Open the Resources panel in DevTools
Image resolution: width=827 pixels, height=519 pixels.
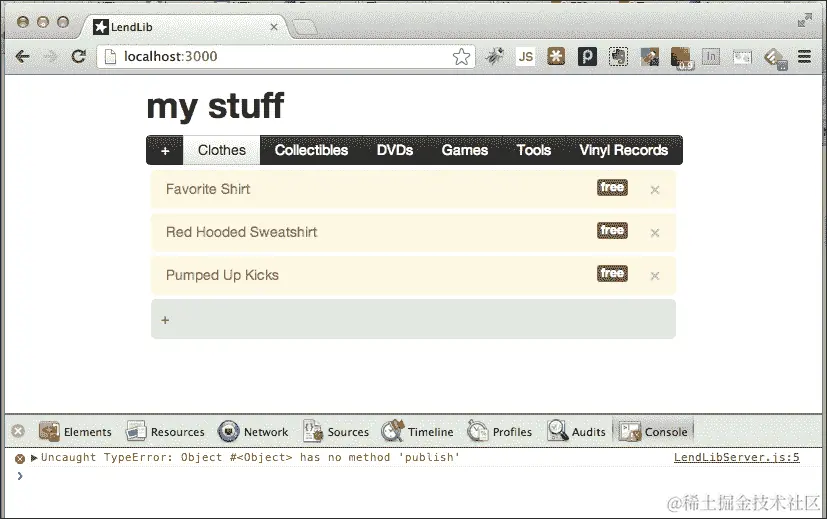click(x=165, y=431)
